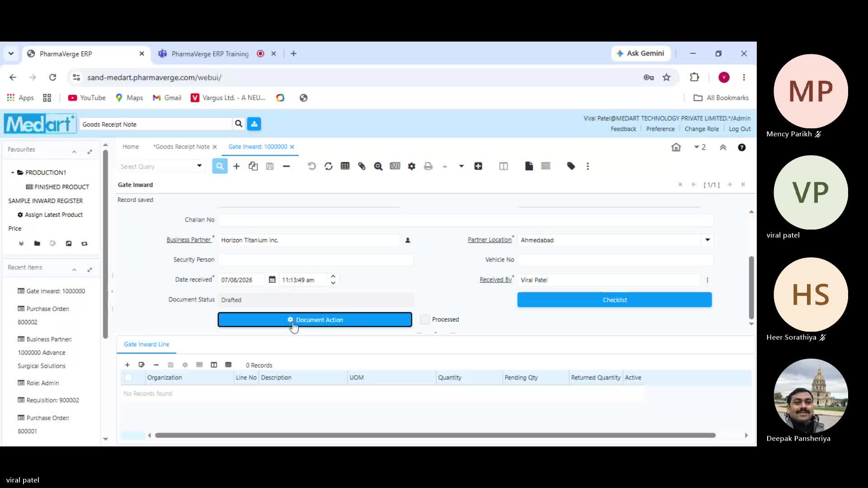
Task: Click the left panel vertical scrollbar
Action: point(105,244)
